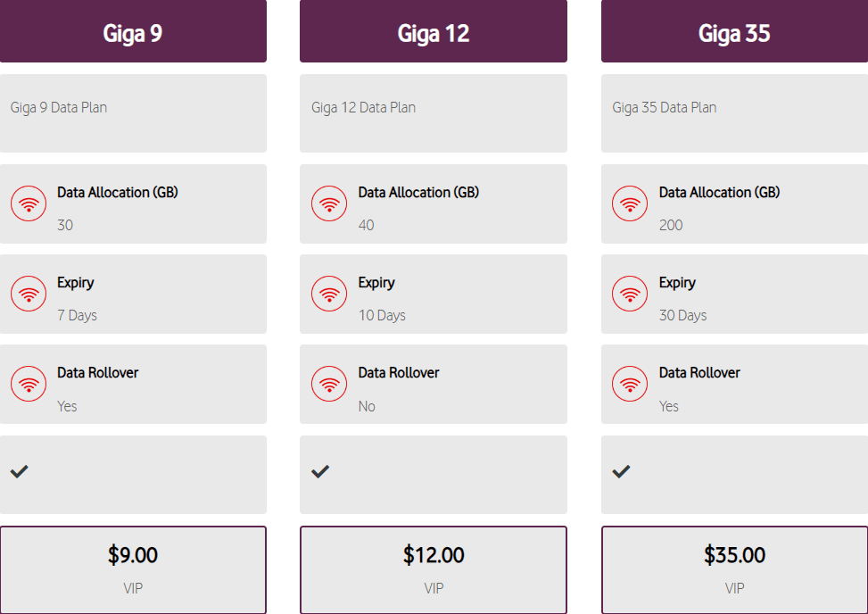Click the Giga 9 Data Plan description box
868x614 pixels.
coord(133,113)
